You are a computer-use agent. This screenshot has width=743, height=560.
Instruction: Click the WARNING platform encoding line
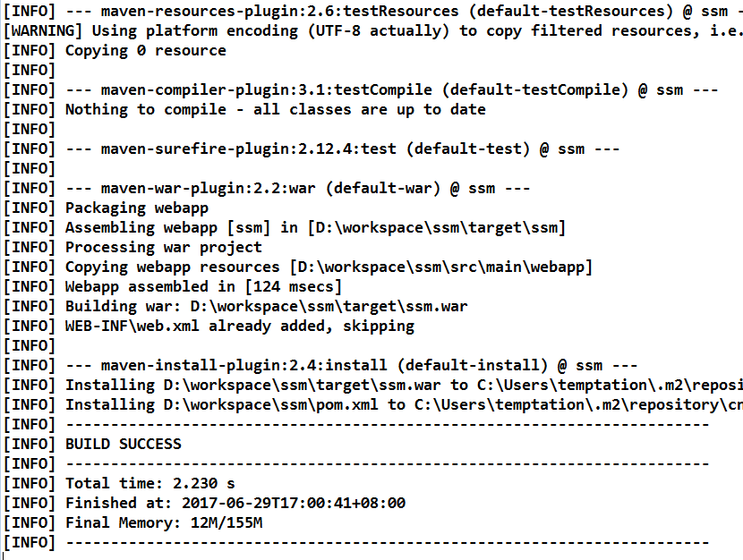tap(371, 30)
